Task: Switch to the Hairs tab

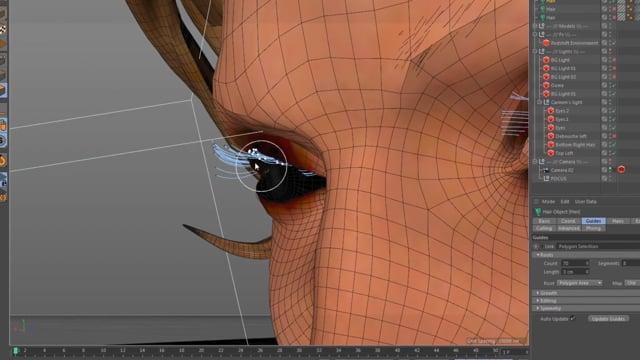Action: pyautogui.click(x=618, y=221)
